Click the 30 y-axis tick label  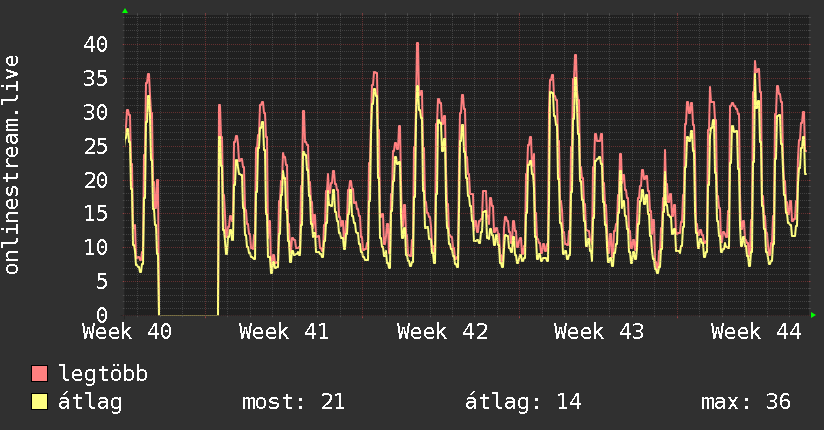click(96, 112)
